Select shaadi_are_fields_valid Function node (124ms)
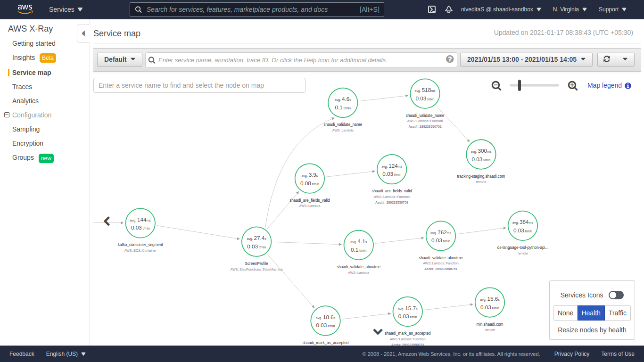Screen dimensions: 644x362 [x=392, y=170]
